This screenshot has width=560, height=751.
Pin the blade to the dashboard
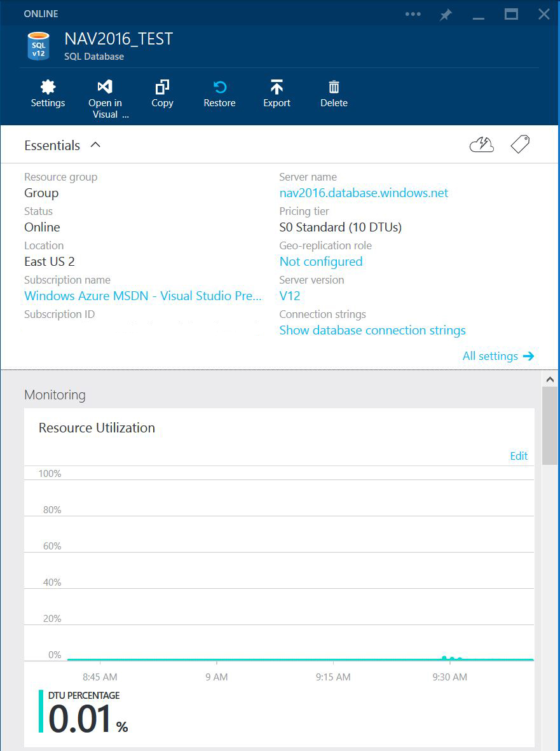[x=446, y=15]
